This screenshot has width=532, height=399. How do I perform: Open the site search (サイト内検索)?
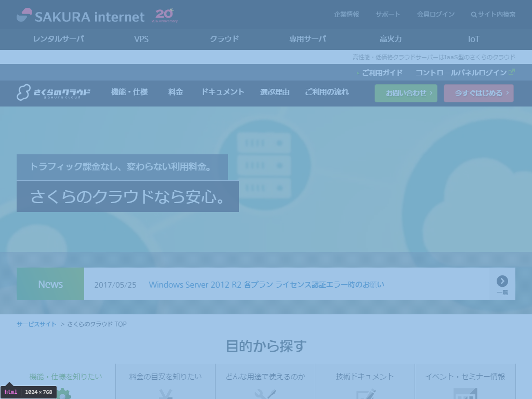[493, 14]
